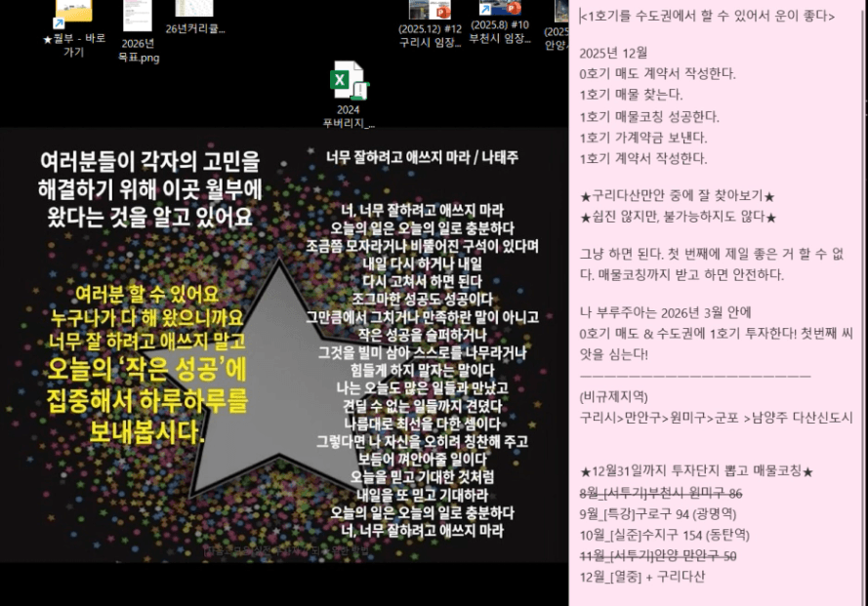
Task: Click the note title line '<1호기를 수도권에서 할 수 있어서 운이 좋다>'
Action: point(707,16)
